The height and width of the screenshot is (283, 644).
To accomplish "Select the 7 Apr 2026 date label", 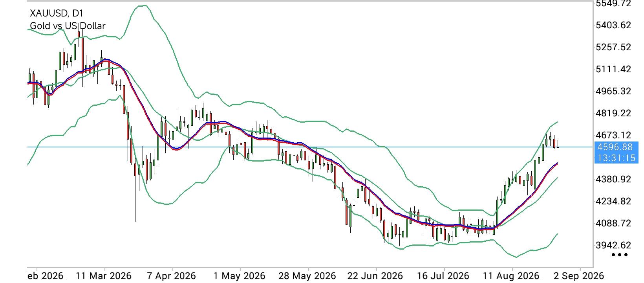I will pyautogui.click(x=171, y=276).
